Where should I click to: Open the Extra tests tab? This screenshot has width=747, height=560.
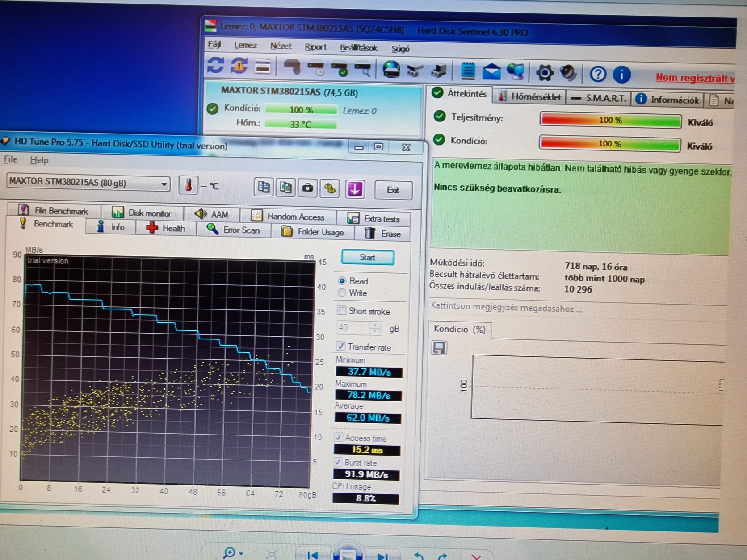click(374, 218)
